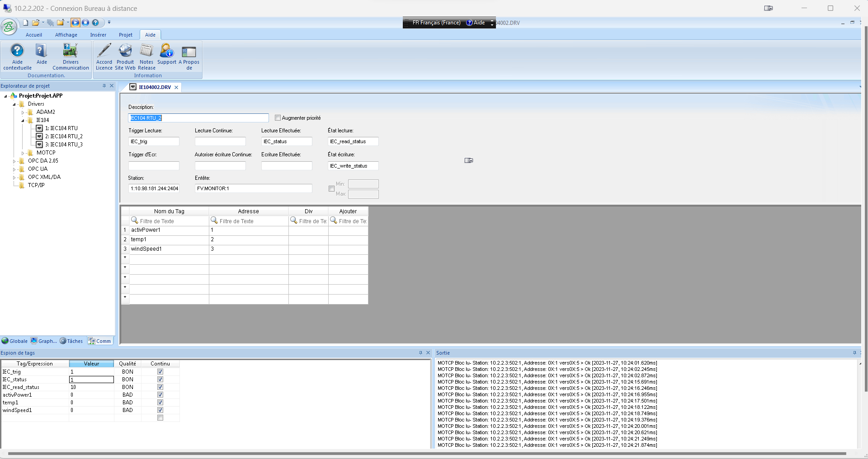Image resolution: width=868 pixels, height=459 pixels.
Task: Enable the Augmenter priorité checkbox
Action: (278, 118)
